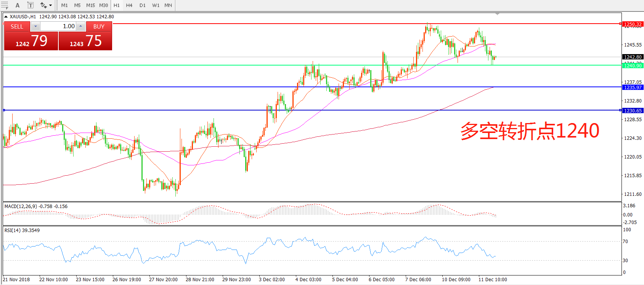The width and height of the screenshot is (644, 285).
Task: Select the Fibonacci retracement tool icon
Action: point(4,5)
